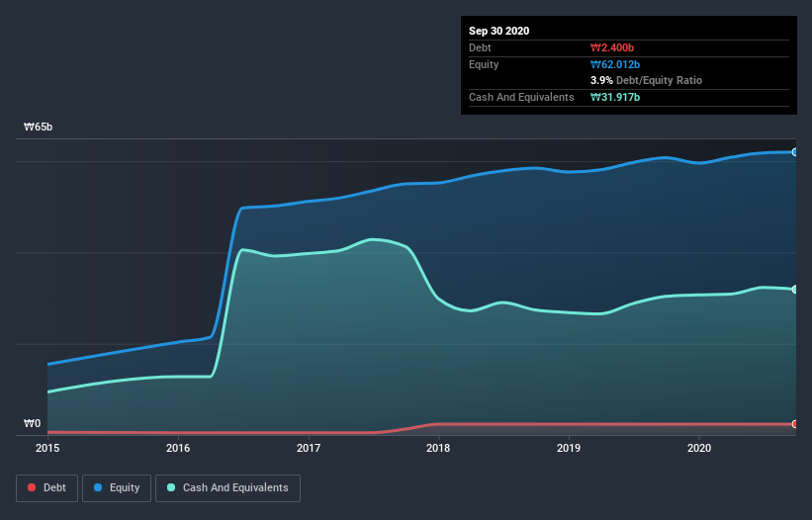Click the 2018 x-axis label
The width and height of the screenshot is (812, 520).
click(x=438, y=448)
